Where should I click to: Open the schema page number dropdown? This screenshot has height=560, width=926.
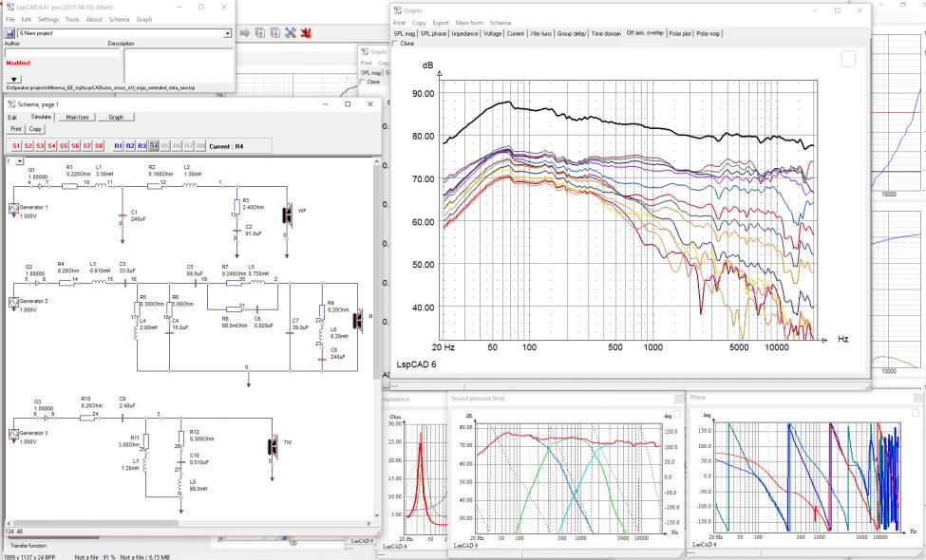point(20,161)
